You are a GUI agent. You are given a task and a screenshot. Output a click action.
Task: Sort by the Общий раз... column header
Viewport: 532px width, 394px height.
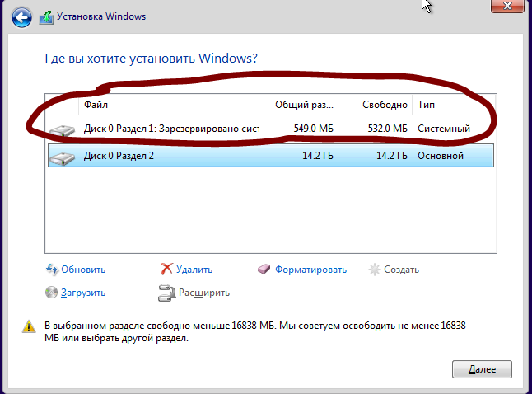(301, 105)
